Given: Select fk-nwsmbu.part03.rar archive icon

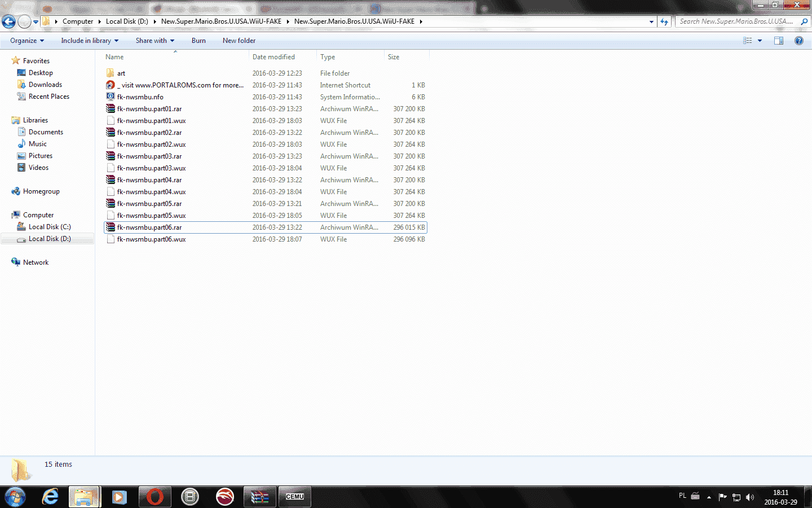Looking at the screenshot, I should pyautogui.click(x=111, y=156).
